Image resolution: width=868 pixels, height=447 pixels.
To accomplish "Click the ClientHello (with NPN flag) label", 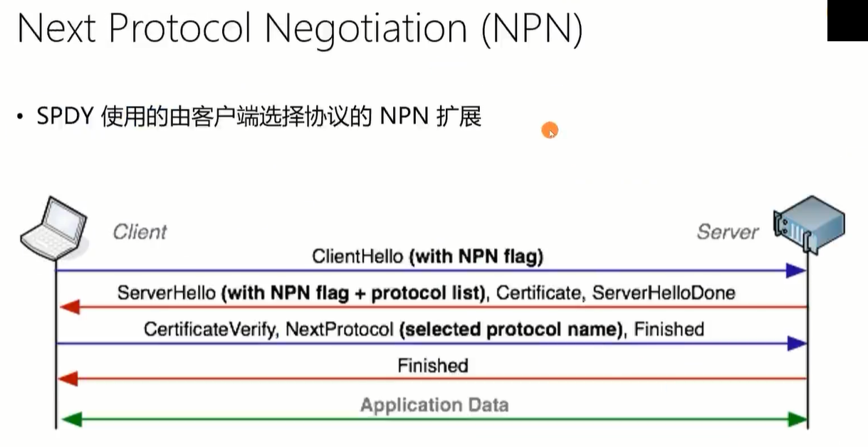I will coord(427,256).
